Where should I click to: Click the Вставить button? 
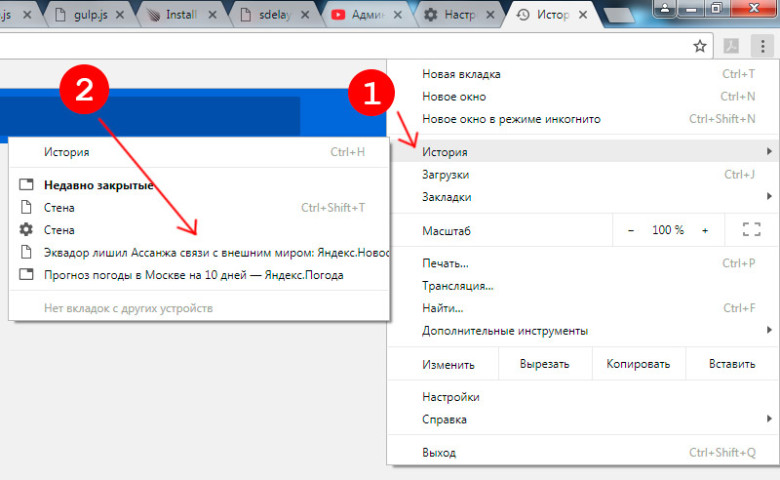pyautogui.click(x=732, y=364)
